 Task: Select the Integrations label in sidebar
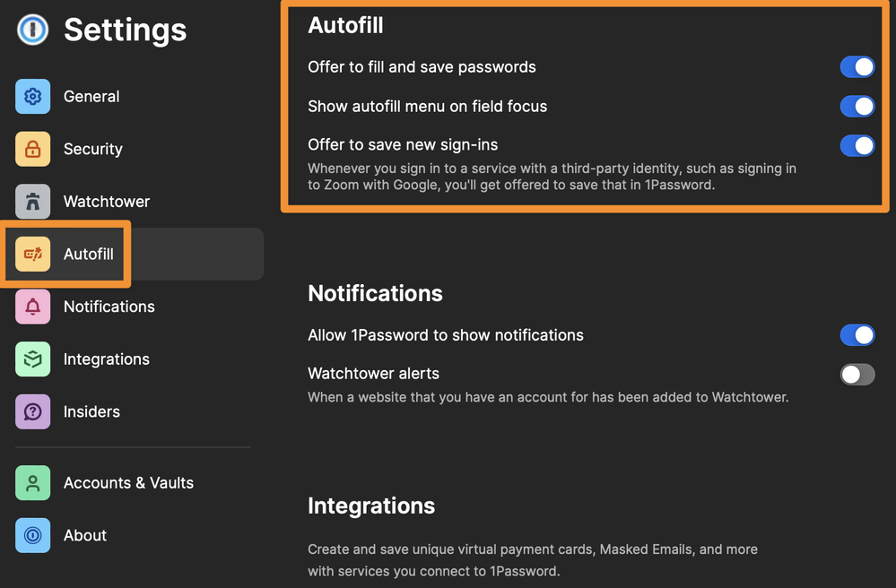coord(107,359)
